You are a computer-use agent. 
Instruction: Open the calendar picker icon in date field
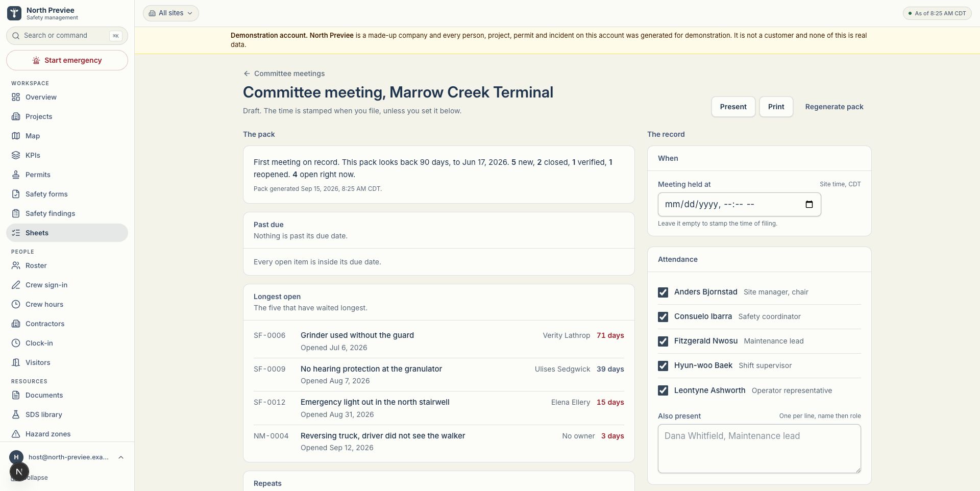point(809,204)
